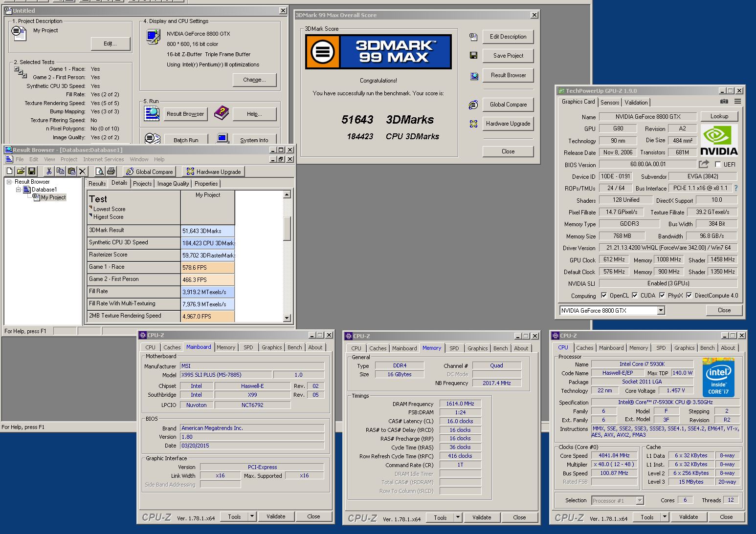Click the Result Browser icon in score dialog
The height and width of the screenshot is (534, 756).
point(473,76)
